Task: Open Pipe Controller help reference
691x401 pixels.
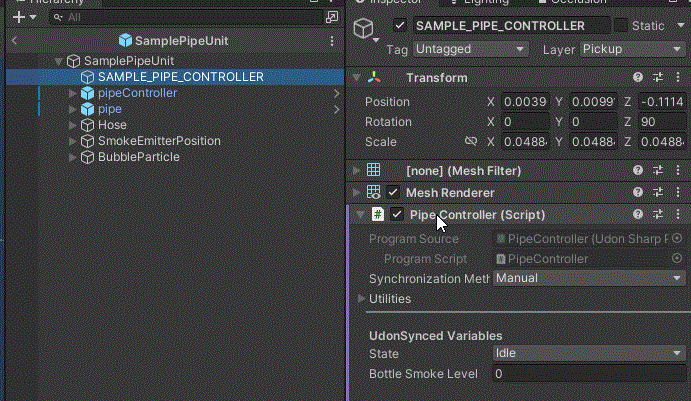Action: tap(638, 215)
